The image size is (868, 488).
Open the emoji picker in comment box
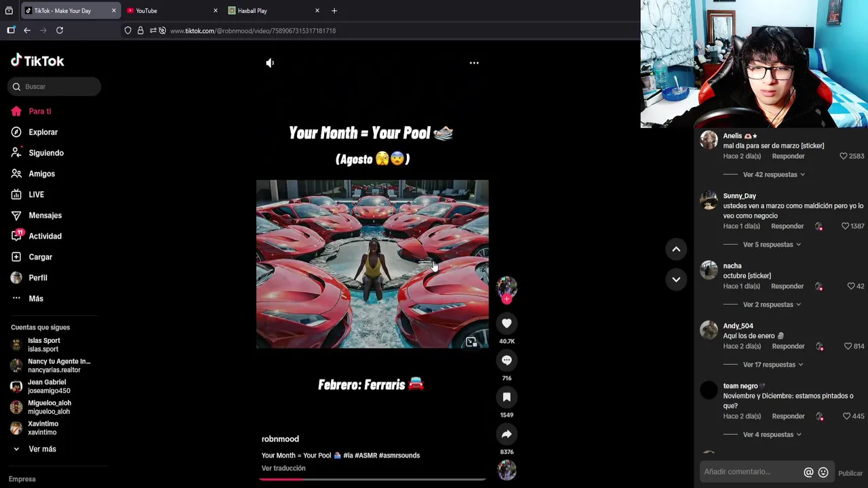click(823, 472)
